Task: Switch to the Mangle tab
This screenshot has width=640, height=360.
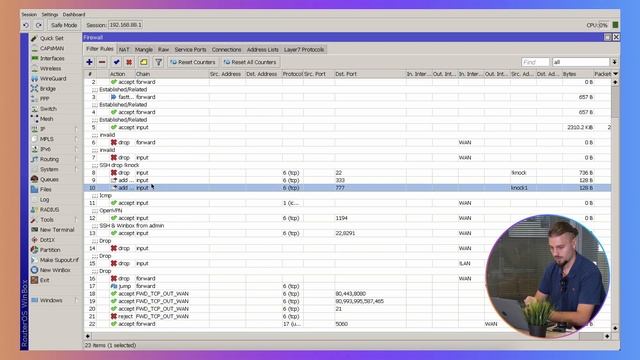Action: point(144,49)
